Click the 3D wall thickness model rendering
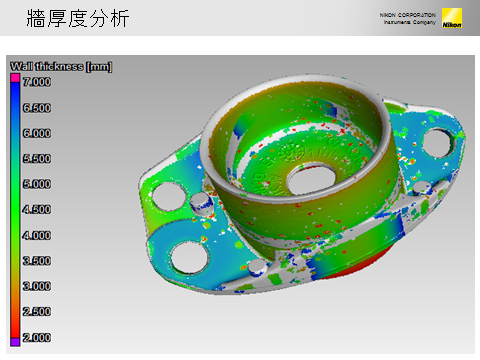Image resolution: width=480 pixels, height=360 pixels. pos(302,184)
